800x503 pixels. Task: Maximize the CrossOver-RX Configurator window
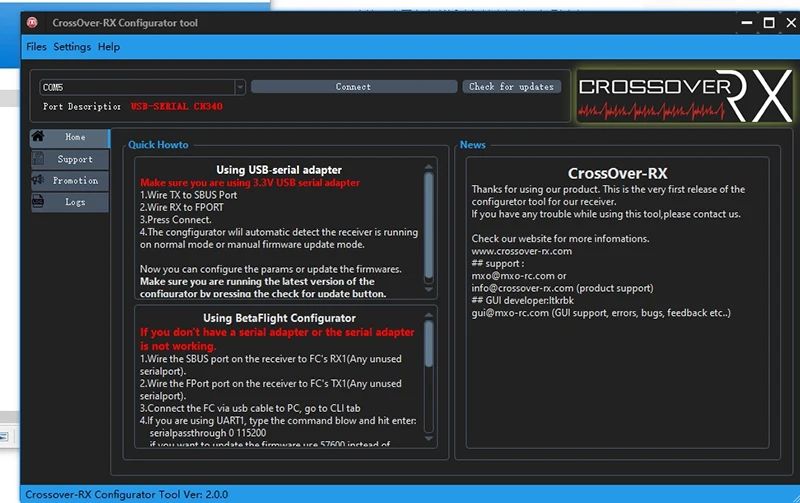click(769, 23)
